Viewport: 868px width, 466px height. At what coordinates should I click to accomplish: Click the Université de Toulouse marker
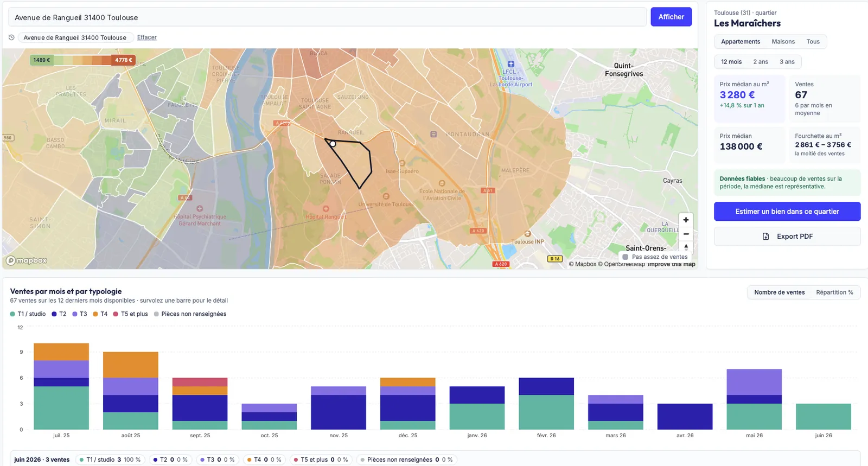pos(386,196)
